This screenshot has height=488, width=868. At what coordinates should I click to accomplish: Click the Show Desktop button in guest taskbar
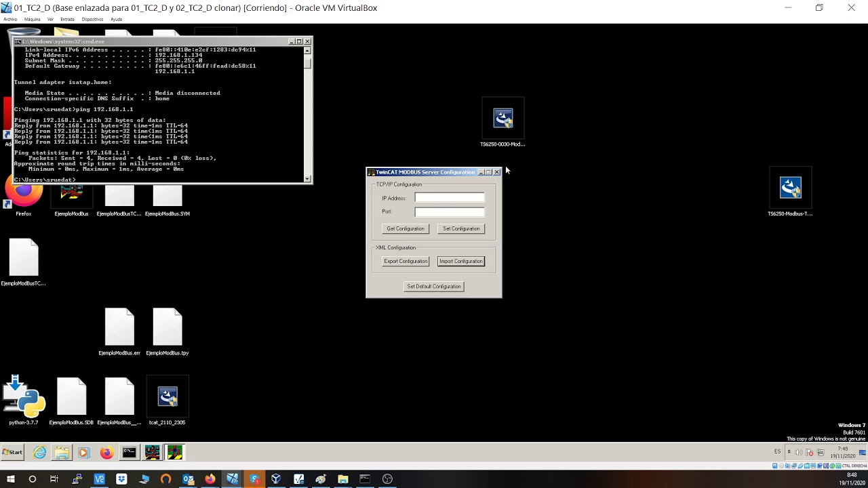coord(863,452)
